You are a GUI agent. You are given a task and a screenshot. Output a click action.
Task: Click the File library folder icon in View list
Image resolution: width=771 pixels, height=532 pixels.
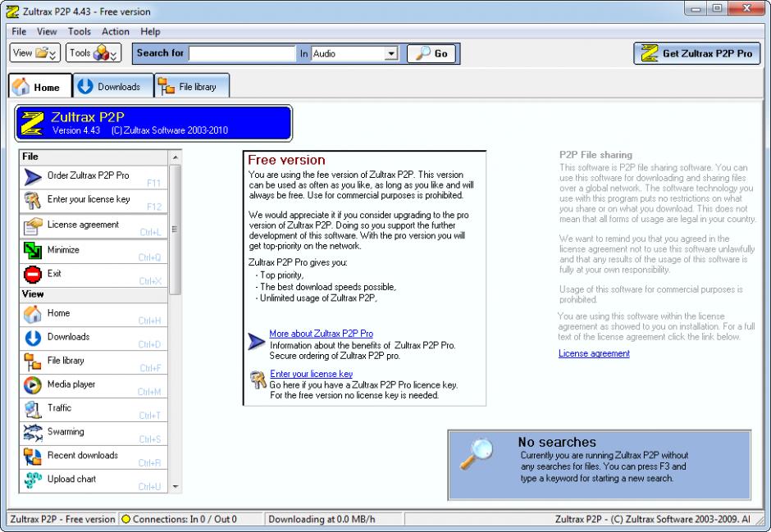33,361
